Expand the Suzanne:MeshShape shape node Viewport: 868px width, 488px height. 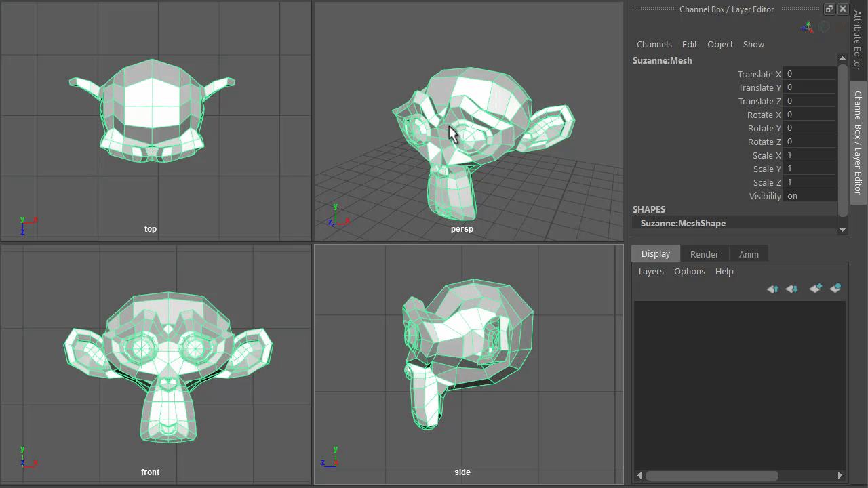[683, 223]
